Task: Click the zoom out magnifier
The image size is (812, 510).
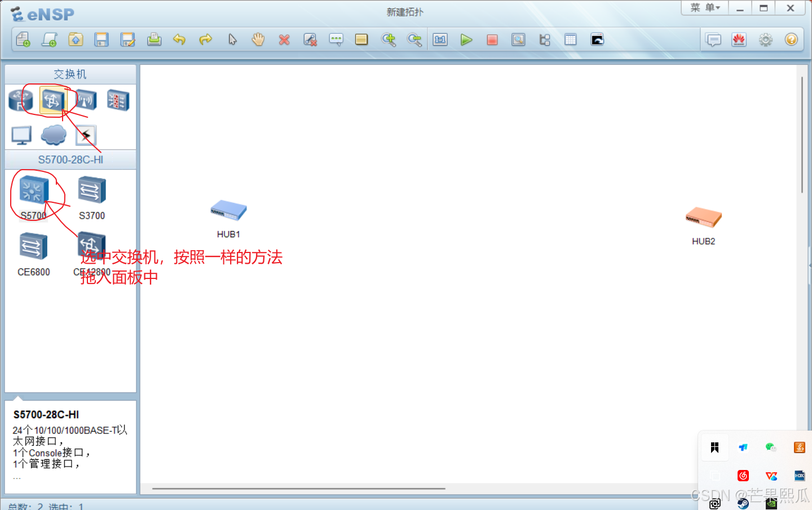Action: [414, 39]
